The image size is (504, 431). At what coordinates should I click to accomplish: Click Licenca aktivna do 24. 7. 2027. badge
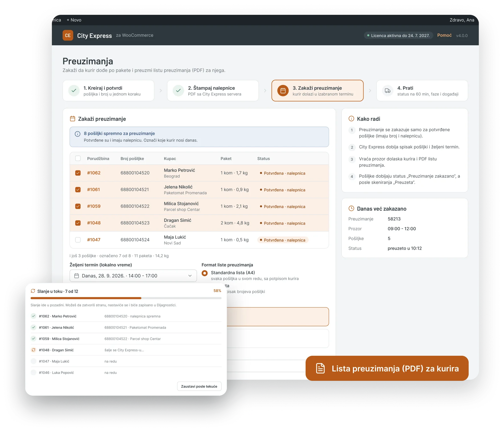tap(398, 35)
